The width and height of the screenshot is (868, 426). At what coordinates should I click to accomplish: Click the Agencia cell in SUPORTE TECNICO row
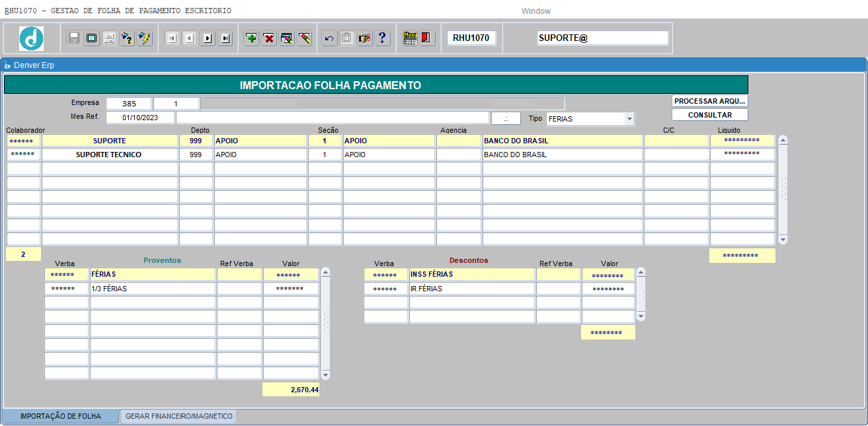coord(458,155)
